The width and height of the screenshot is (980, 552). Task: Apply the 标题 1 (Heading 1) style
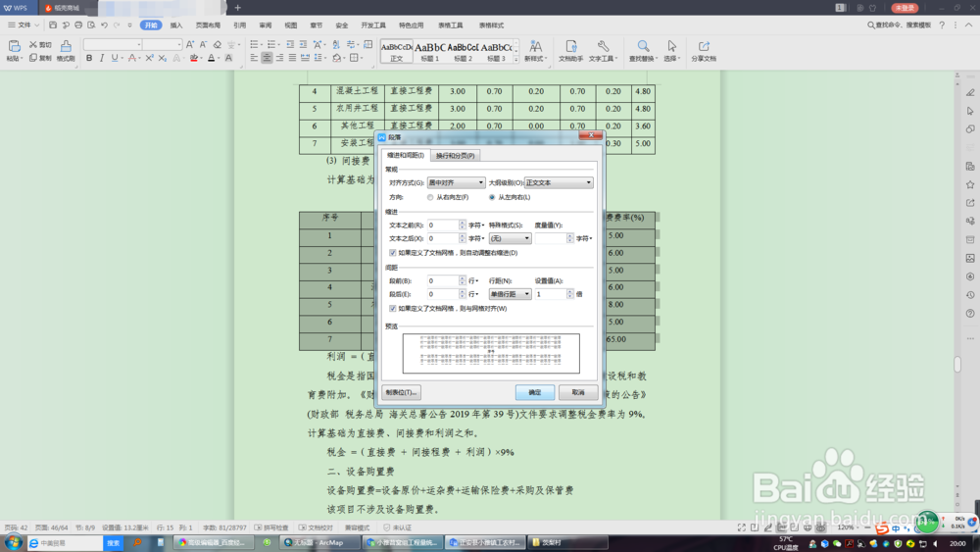(x=430, y=51)
